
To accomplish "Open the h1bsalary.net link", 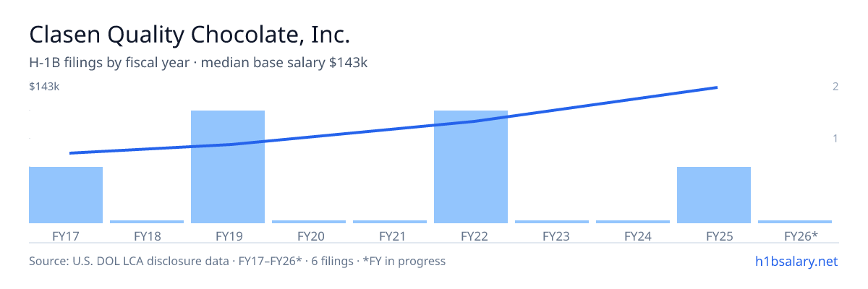I will 796,261.
